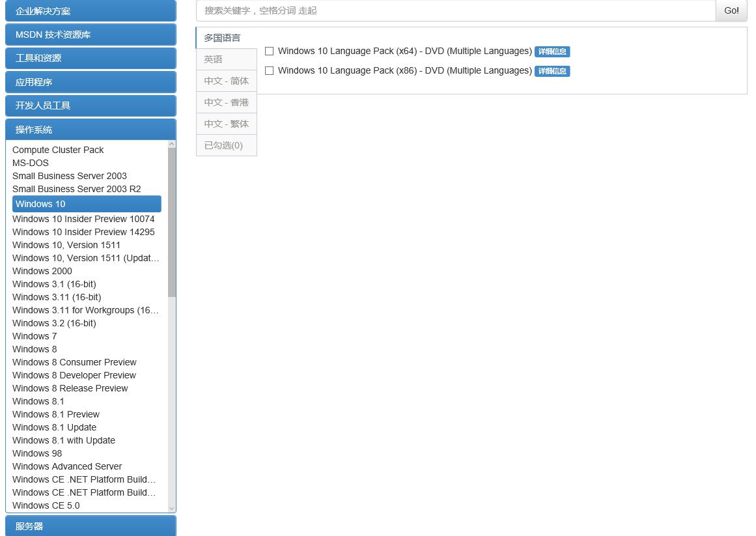The width and height of the screenshot is (756, 536).
Task: Open the 应用程序 sidebar section
Action: pyautogui.click(x=91, y=82)
